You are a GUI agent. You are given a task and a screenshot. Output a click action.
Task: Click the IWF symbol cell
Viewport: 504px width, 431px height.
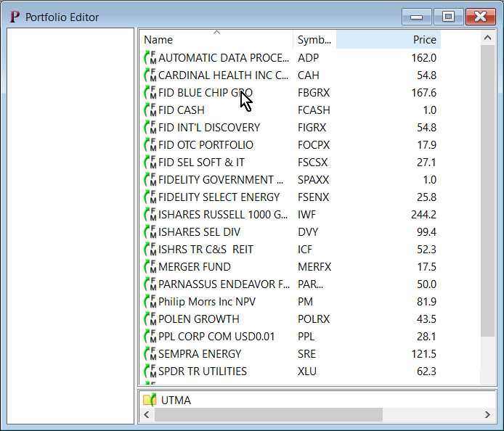[307, 214]
